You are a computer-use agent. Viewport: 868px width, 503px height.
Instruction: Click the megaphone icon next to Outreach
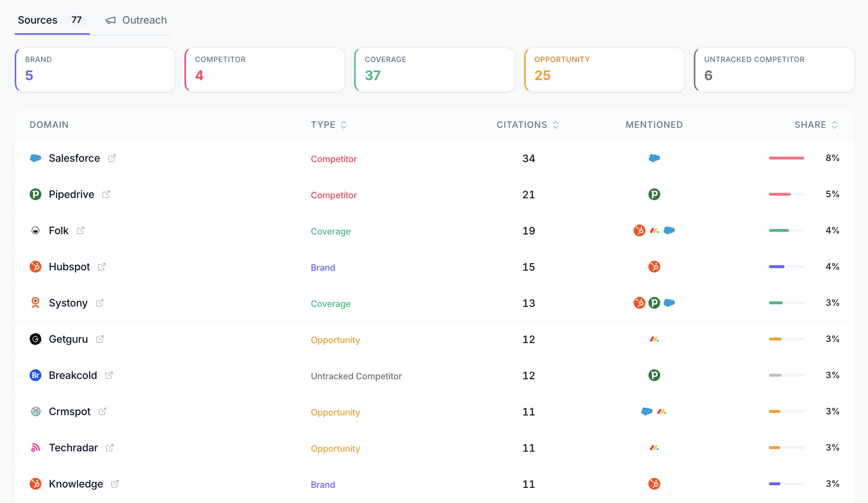[110, 21]
